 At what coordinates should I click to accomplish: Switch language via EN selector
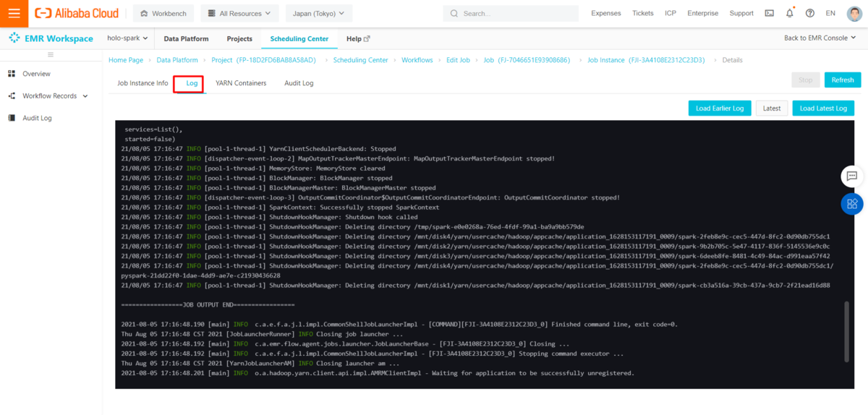[x=830, y=13]
